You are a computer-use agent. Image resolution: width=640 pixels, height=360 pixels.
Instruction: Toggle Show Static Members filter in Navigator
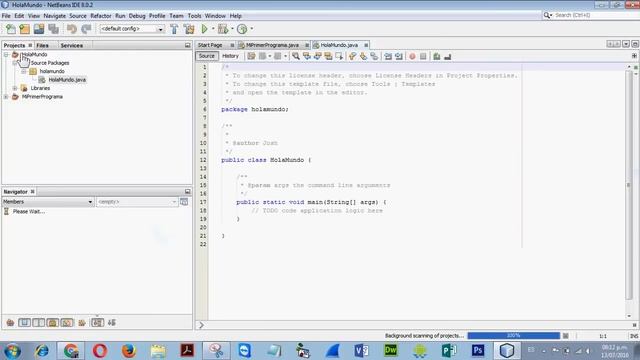[x=39, y=323]
